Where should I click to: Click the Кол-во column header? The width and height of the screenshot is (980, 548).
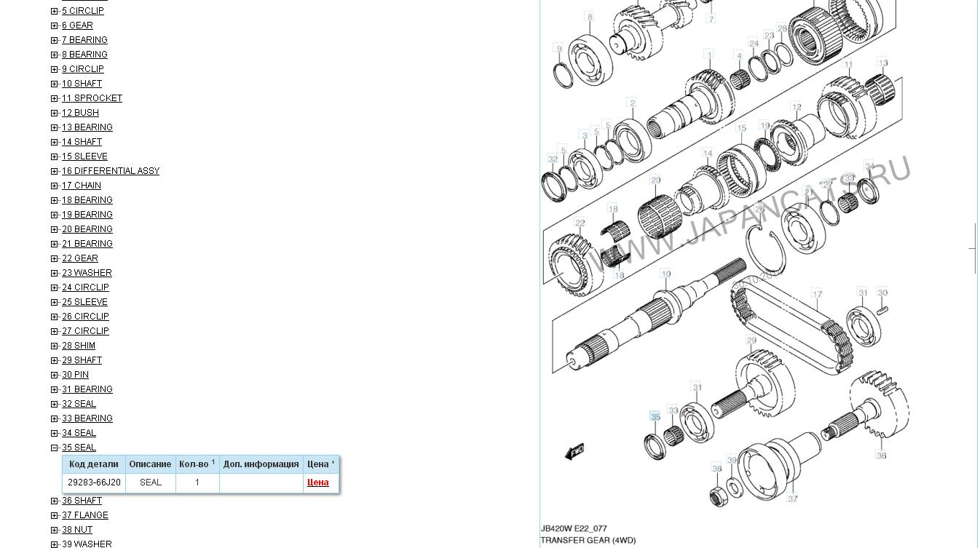[x=197, y=464]
